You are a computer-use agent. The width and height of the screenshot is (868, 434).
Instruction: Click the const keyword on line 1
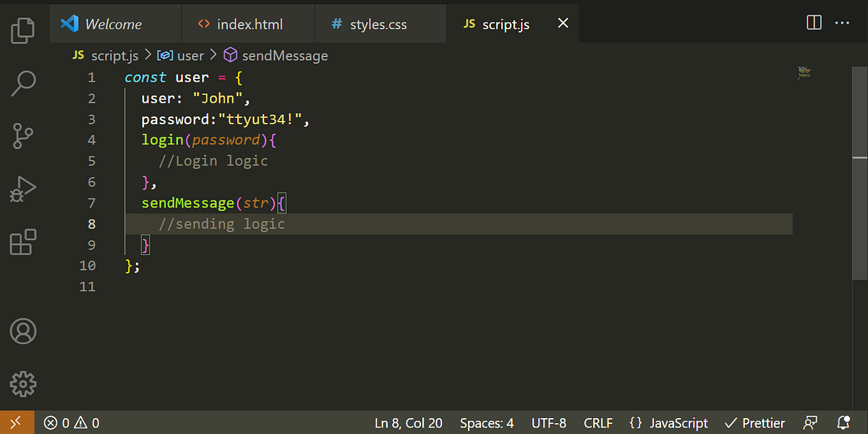click(x=145, y=77)
